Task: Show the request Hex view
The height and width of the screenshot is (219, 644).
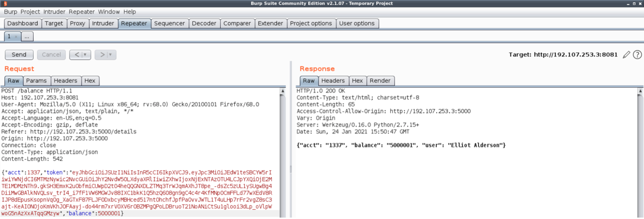Action: click(90, 80)
